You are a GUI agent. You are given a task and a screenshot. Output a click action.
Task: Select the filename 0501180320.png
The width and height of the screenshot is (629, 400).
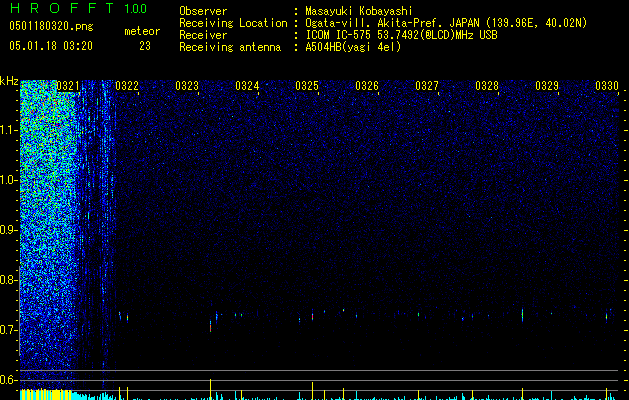pos(51,26)
